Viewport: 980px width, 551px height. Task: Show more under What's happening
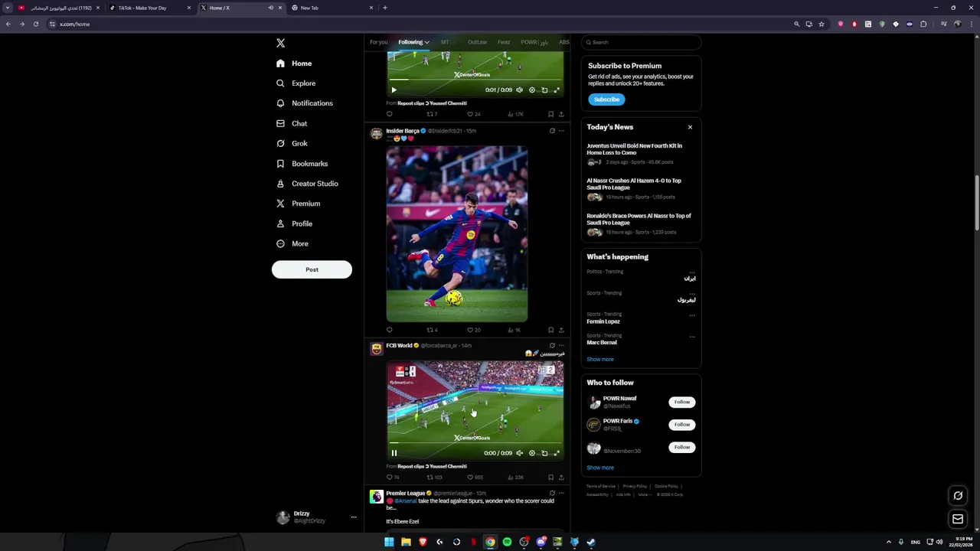pos(600,359)
